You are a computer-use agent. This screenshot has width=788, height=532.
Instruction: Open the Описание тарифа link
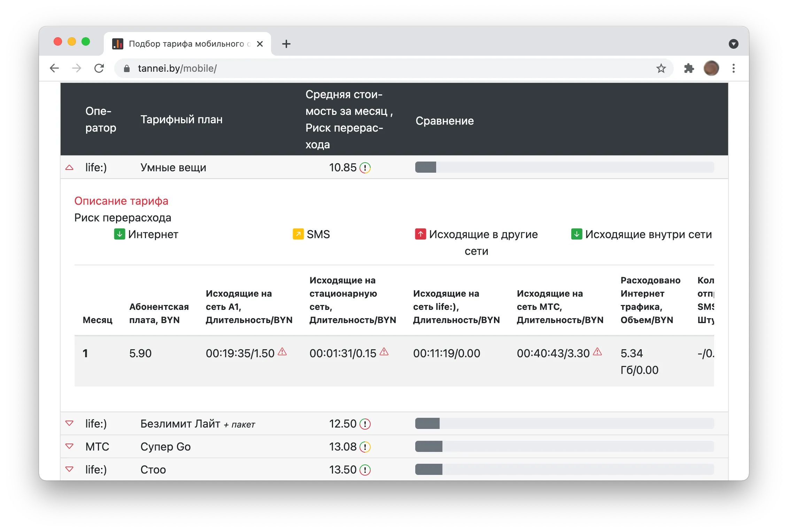click(121, 201)
